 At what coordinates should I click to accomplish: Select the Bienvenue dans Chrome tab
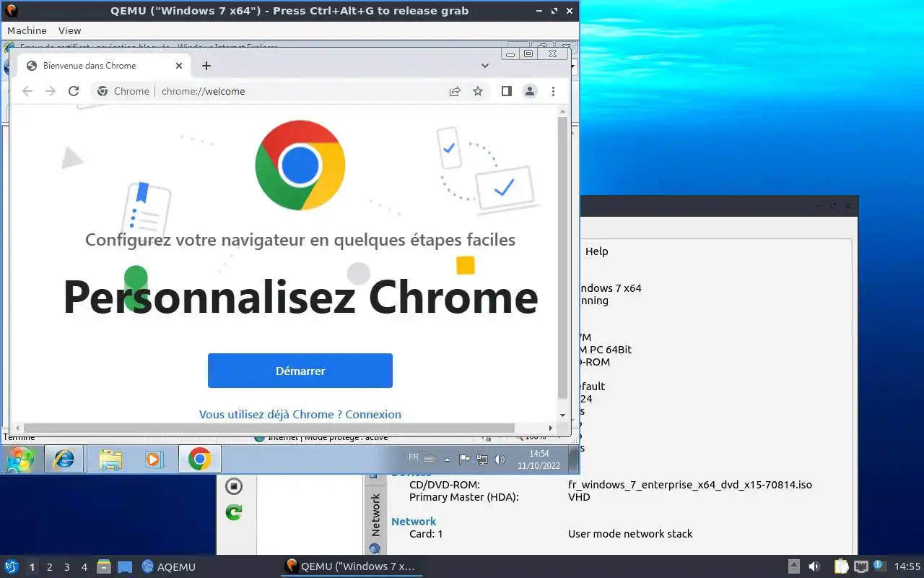(x=105, y=66)
